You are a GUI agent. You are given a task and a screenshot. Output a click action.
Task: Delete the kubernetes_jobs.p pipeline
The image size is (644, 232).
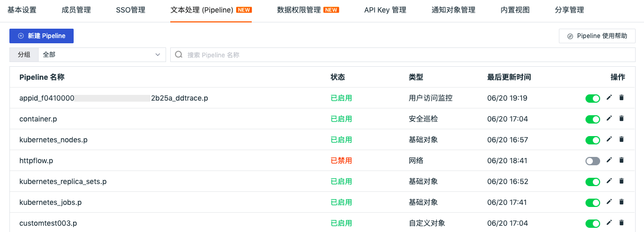pos(621,202)
